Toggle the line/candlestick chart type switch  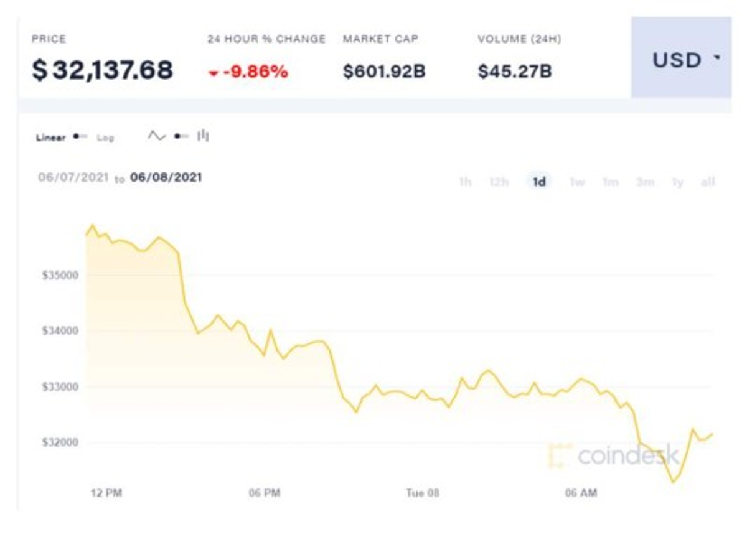181,136
